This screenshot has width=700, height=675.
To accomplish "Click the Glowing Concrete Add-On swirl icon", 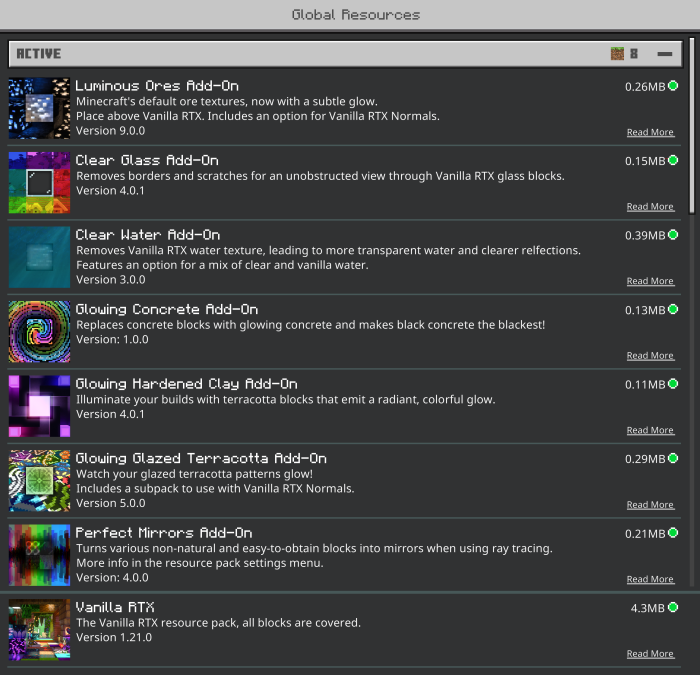I will point(39,332).
